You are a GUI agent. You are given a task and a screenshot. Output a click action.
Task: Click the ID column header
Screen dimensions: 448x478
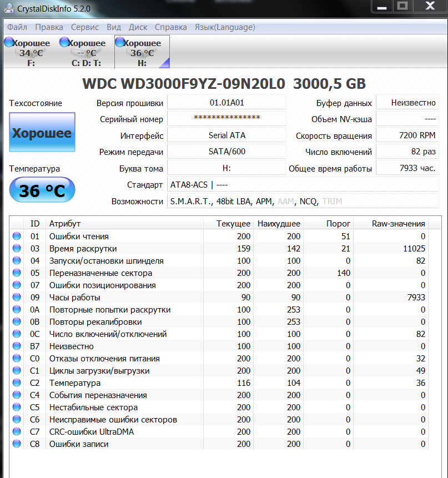point(35,223)
